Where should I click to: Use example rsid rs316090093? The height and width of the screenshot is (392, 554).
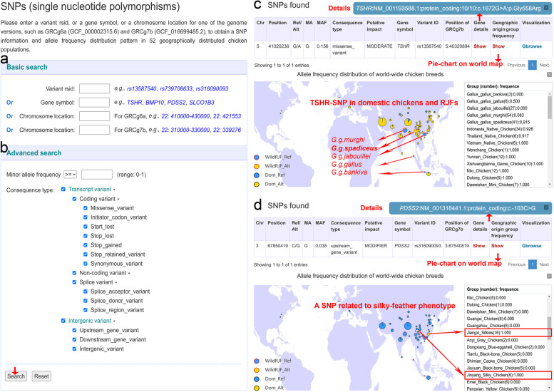pos(212,88)
